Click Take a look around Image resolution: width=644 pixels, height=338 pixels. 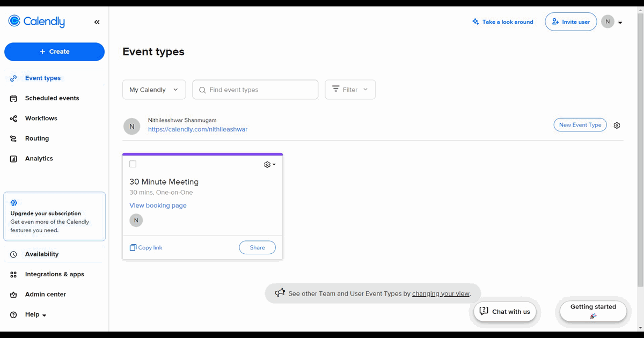[x=508, y=22]
